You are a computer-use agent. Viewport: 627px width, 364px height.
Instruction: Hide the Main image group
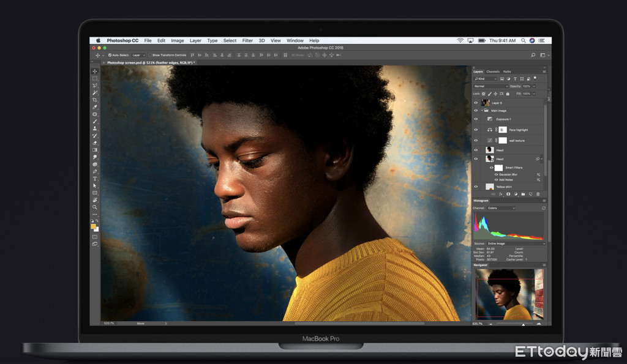click(476, 111)
